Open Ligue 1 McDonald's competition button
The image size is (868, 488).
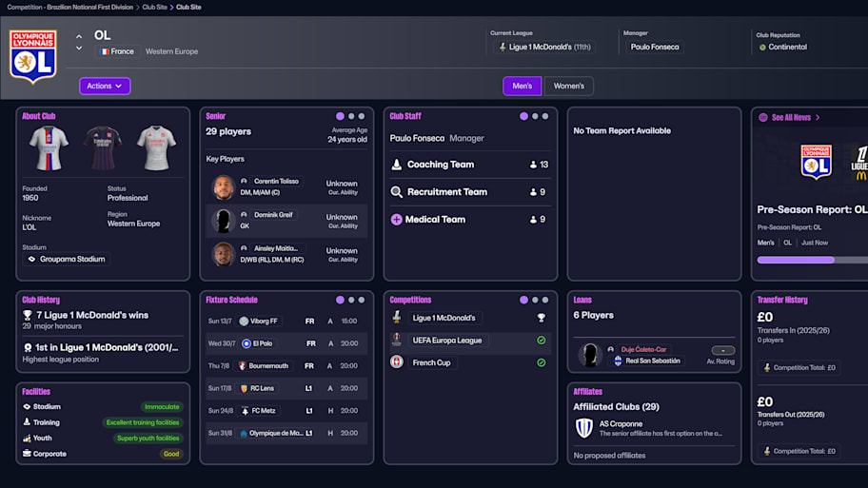(444, 318)
